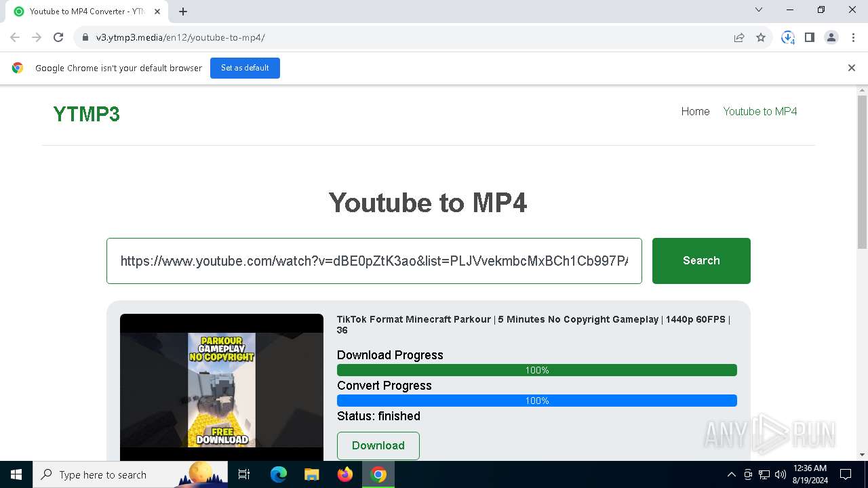Close the Youtube to MP4 Converter tab
Screen dimensions: 868x488
pyautogui.click(x=157, y=11)
